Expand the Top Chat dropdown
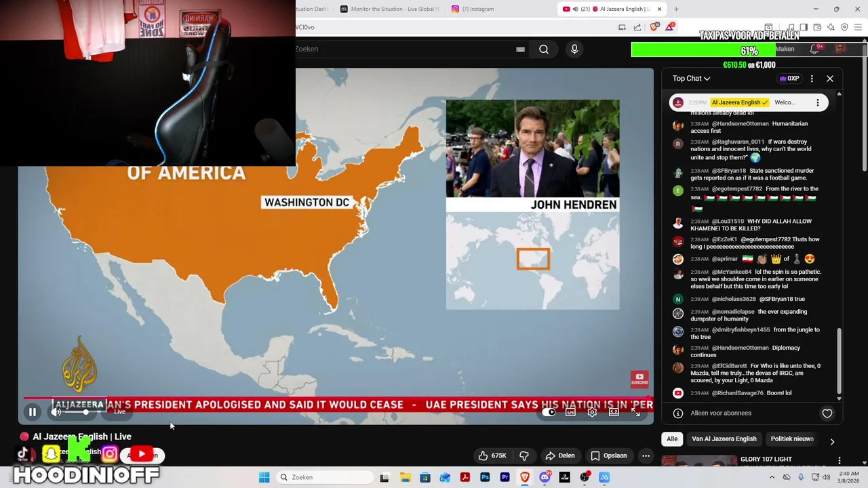This screenshot has width=868, height=488. point(691,79)
